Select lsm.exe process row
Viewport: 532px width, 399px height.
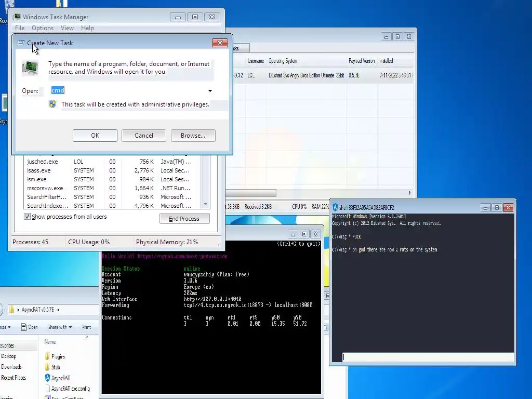112,179
